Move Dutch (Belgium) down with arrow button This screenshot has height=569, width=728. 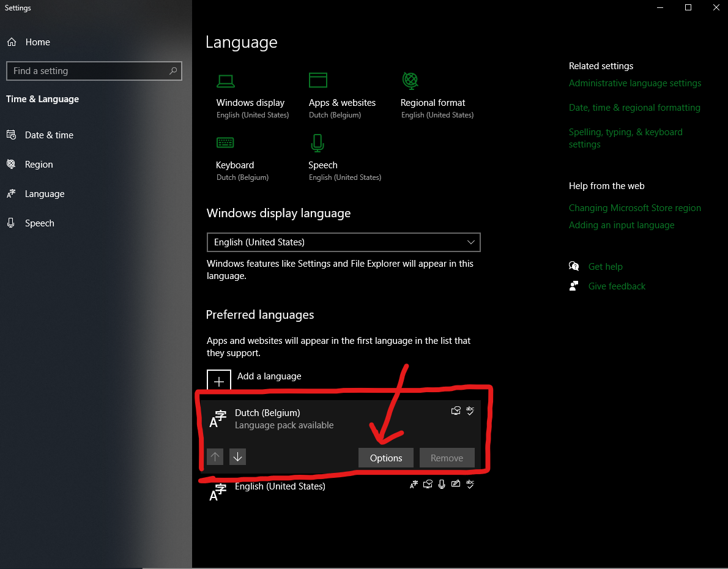237,457
